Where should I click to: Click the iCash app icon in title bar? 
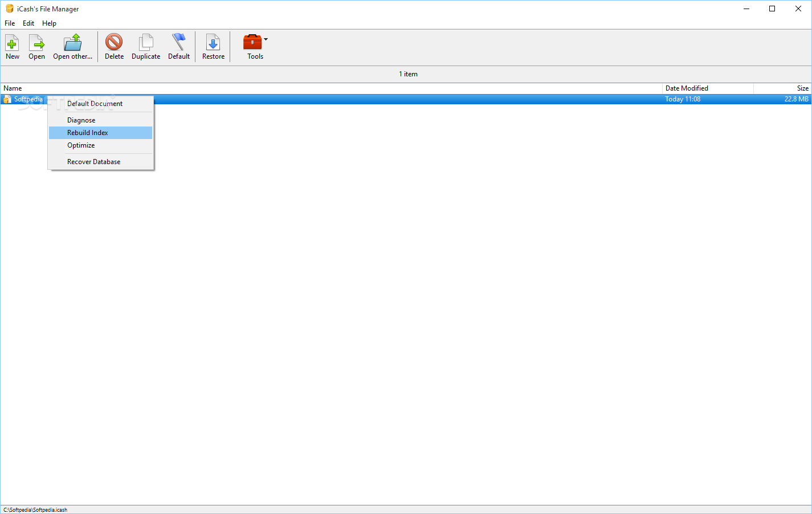[x=9, y=9]
